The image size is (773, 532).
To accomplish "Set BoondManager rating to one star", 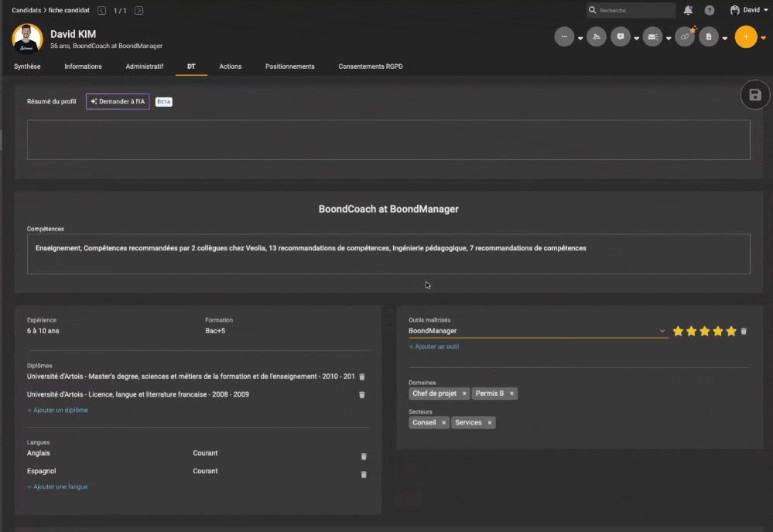I will [678, 331].
